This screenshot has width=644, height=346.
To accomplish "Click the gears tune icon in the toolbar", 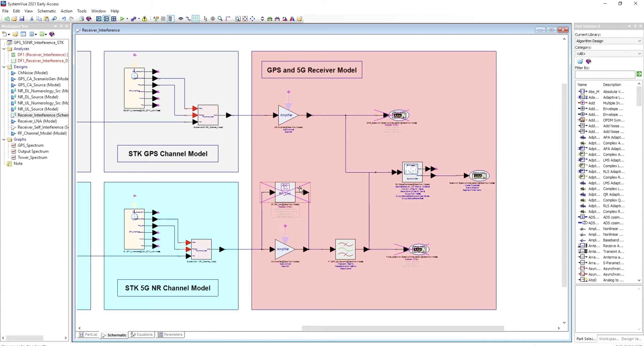I will tap(134, 19).
